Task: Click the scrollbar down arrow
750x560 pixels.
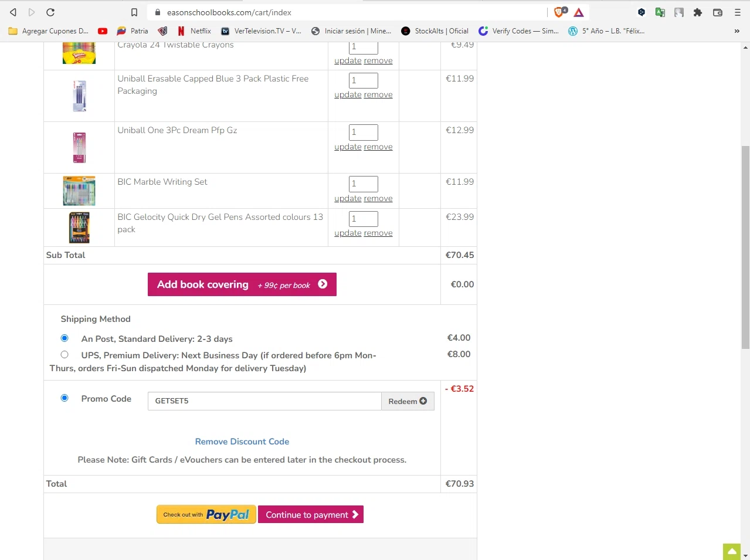Action: click(745, 555)
